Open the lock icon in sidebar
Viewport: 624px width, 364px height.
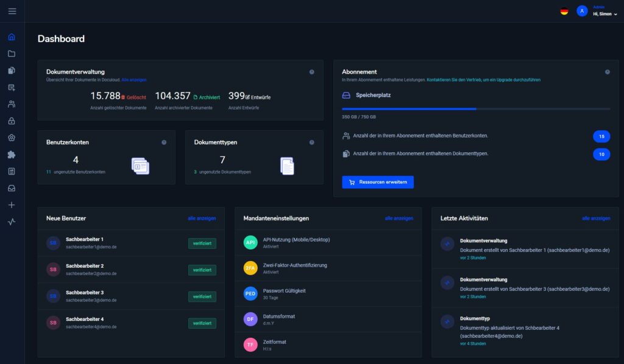12,121
